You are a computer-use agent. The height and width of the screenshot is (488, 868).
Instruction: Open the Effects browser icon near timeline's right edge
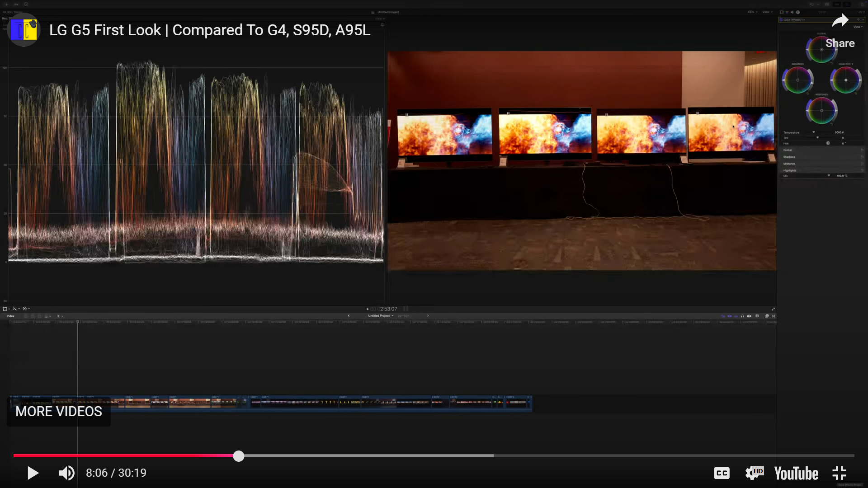[x=767, y=316]
